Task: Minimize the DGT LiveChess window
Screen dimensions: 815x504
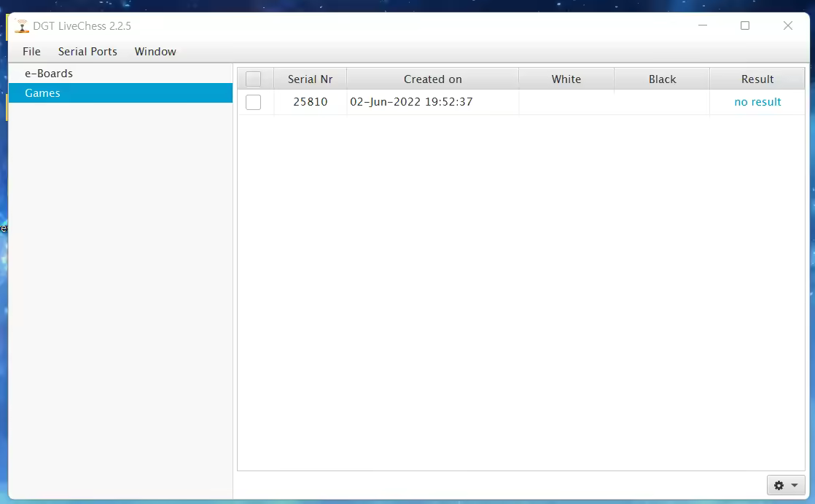Action: pos(703,25)
